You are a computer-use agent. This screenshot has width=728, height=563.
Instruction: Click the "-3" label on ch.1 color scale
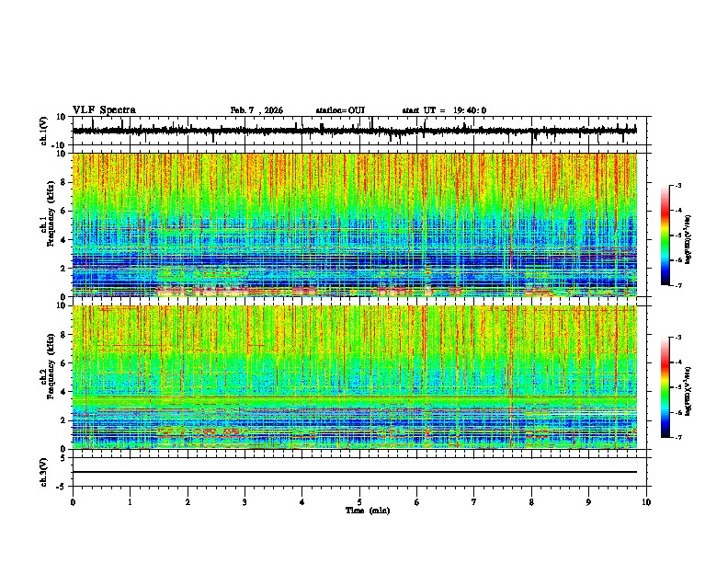[x=677, y=186]
